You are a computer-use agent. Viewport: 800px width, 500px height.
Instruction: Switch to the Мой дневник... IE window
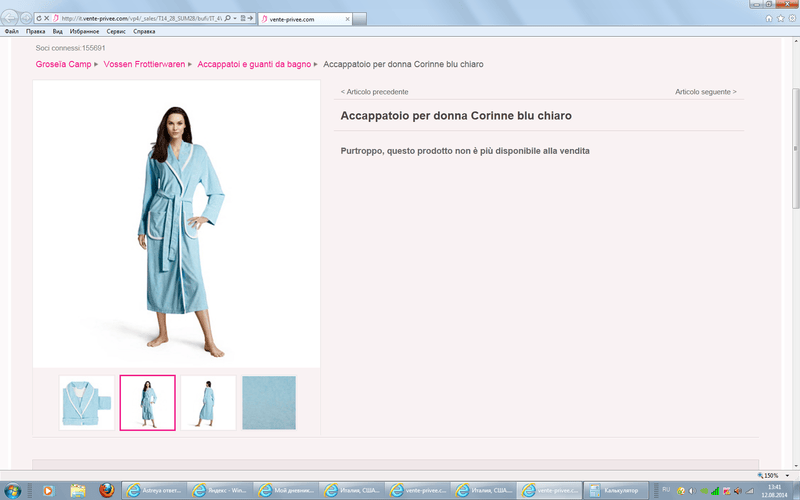click(x=286, y=491)
